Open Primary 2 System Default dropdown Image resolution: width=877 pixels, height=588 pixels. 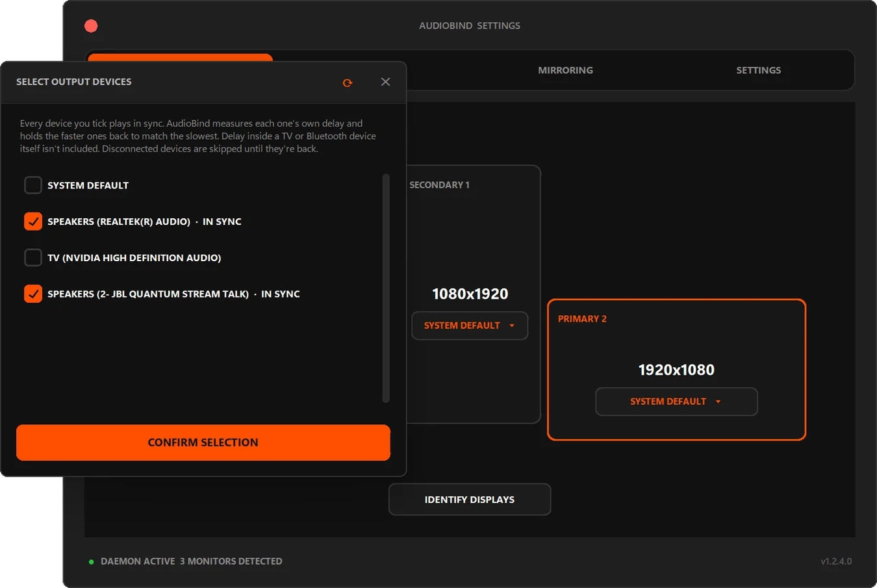point(676,402)
